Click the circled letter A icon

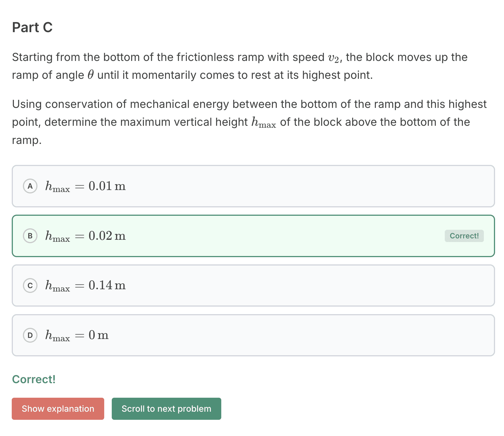pos(30,186)
